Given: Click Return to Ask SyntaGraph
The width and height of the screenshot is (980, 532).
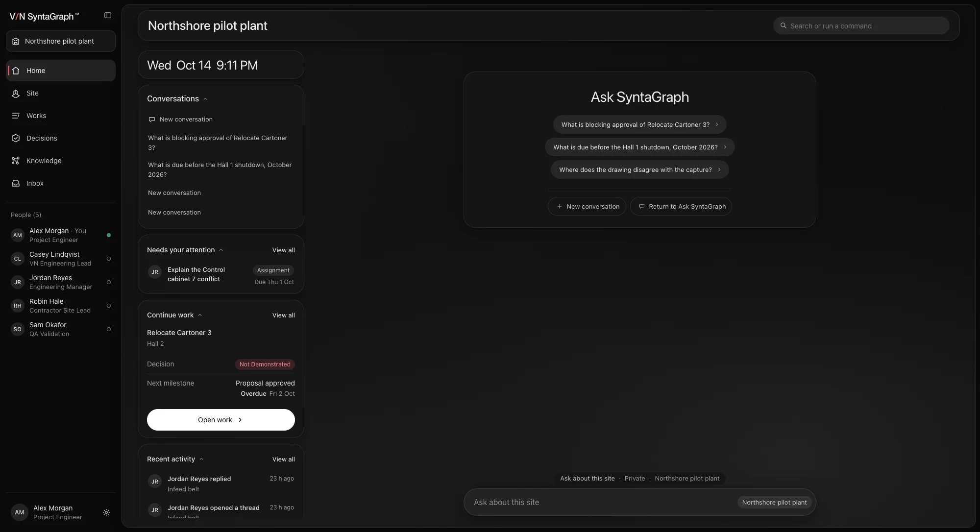Looking at the screenshot, I should [x=681, y=206].
